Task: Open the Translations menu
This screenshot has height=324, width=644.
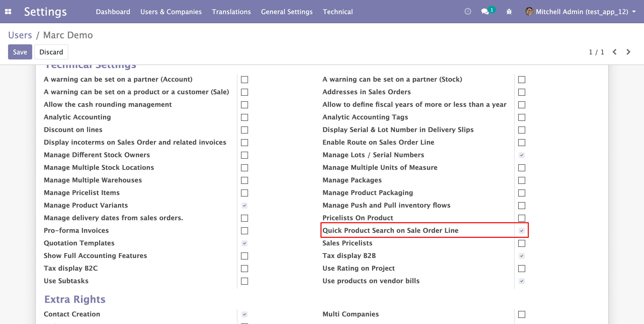Action: tap(231, 12)
